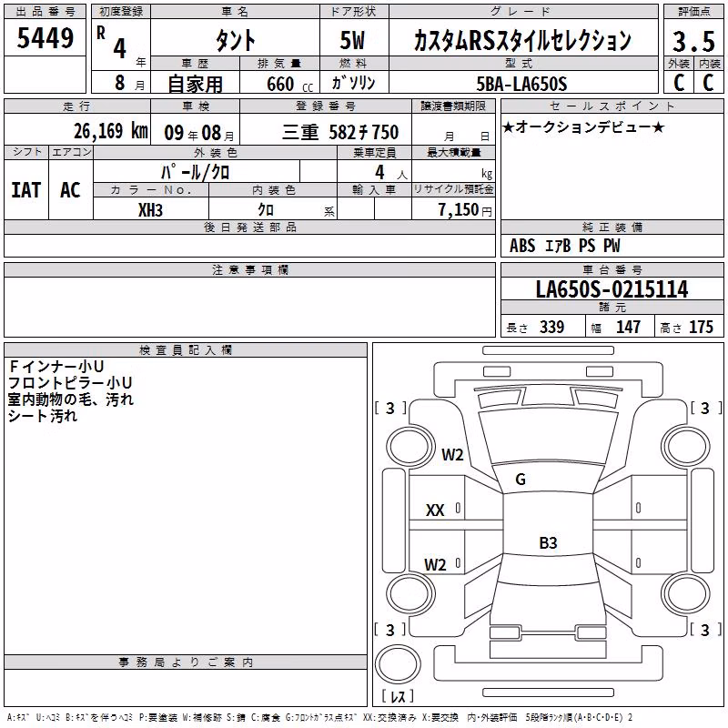Click the 出品番号 header label
This screenshot has height=728, width=728.
[x=45, y=12]
